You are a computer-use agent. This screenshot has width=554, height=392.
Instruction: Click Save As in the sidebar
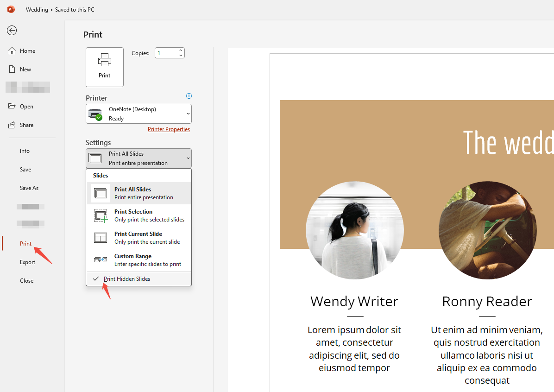(x=29, y=188)
